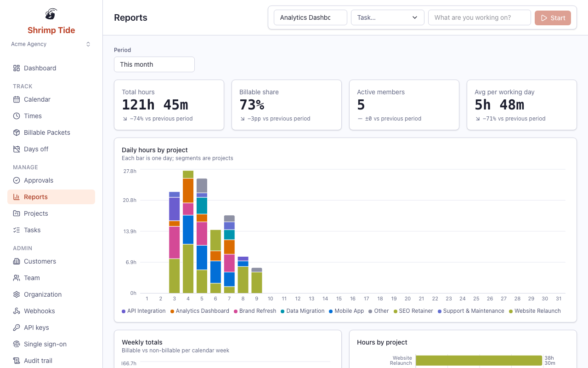
Task: Click the Website Relaunch bar in Hours by project
Action: click(479, 360)
